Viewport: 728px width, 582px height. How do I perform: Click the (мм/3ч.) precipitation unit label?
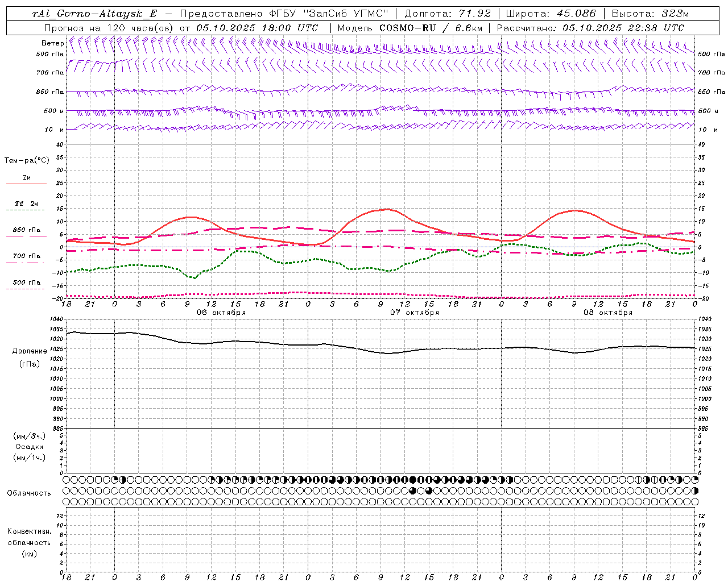coord(30,436)
